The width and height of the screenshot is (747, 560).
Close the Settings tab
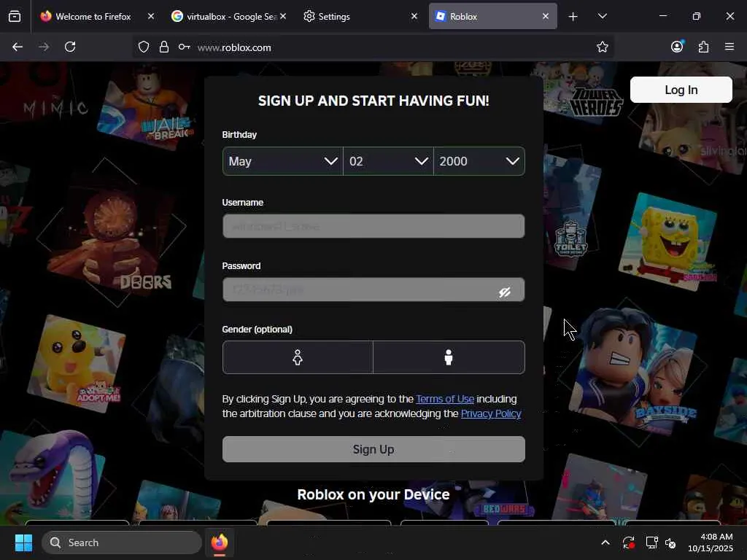414,16
